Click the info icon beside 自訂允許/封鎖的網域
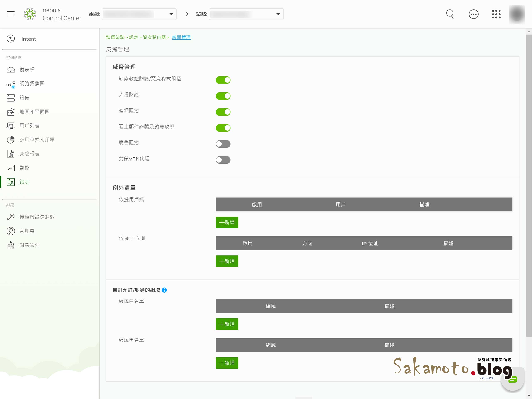The height and width of the screenshot is (399, 532). [x=164, y=290]
